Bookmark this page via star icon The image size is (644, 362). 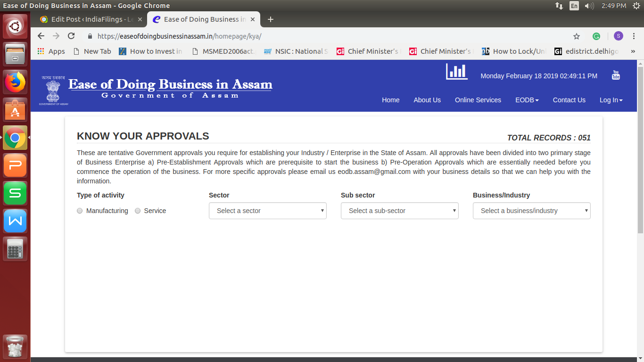(576, 36)
